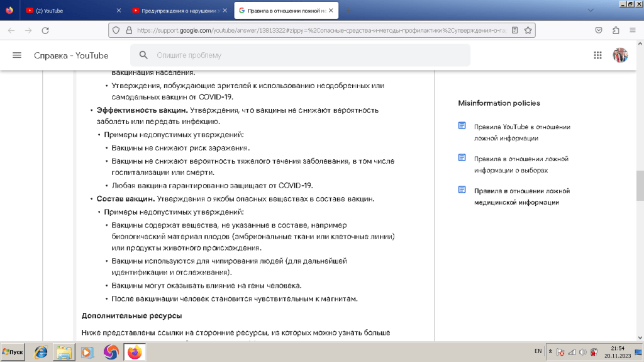Show hidden system tray icons
Viewport: 644px width, 362px height.
(550, 351)
